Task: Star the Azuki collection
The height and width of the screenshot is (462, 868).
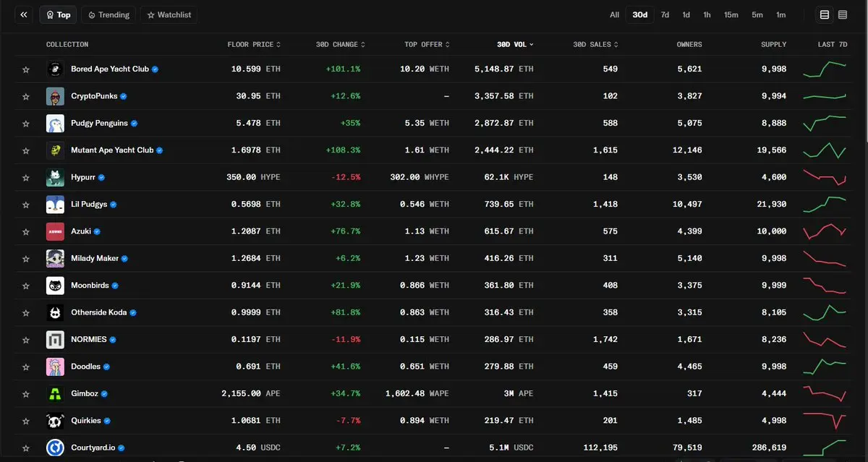Action: point(26,231)
